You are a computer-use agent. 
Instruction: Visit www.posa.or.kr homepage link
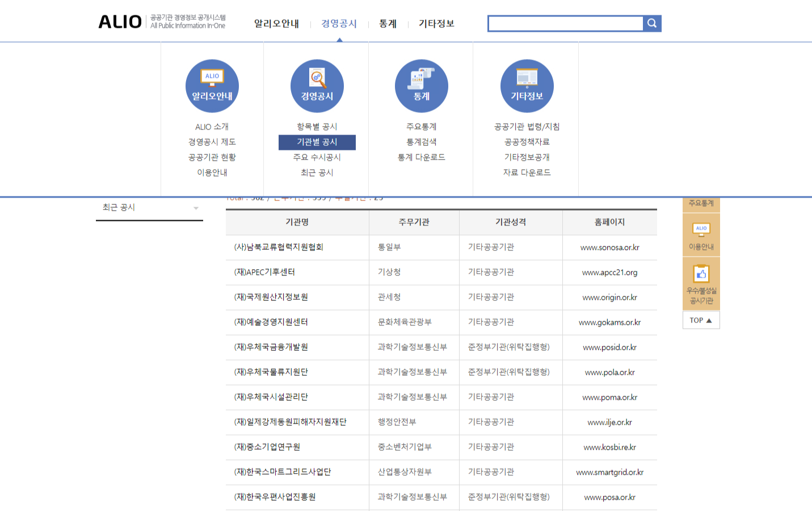610,497
